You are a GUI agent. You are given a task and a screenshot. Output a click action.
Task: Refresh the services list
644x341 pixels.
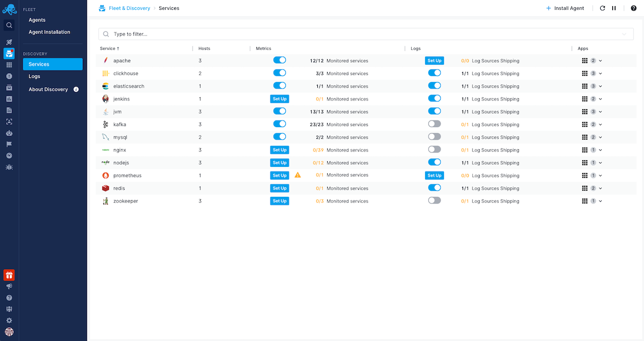(603, 8)
